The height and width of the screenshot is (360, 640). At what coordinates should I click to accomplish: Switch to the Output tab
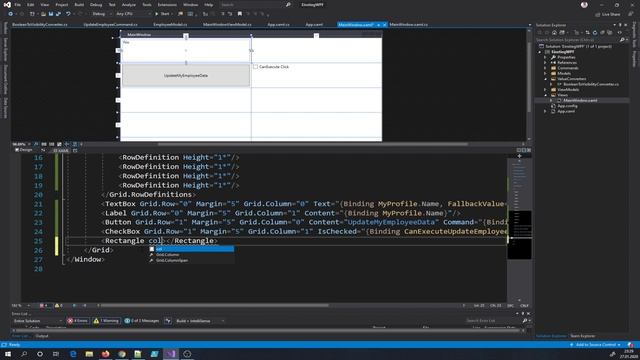click(x=42, y=336)
